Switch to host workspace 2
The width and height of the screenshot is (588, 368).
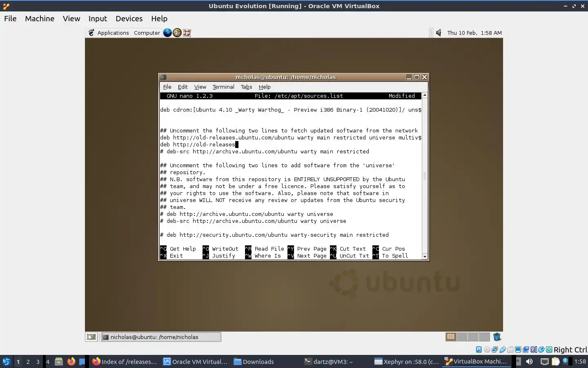tap(28, 361)
